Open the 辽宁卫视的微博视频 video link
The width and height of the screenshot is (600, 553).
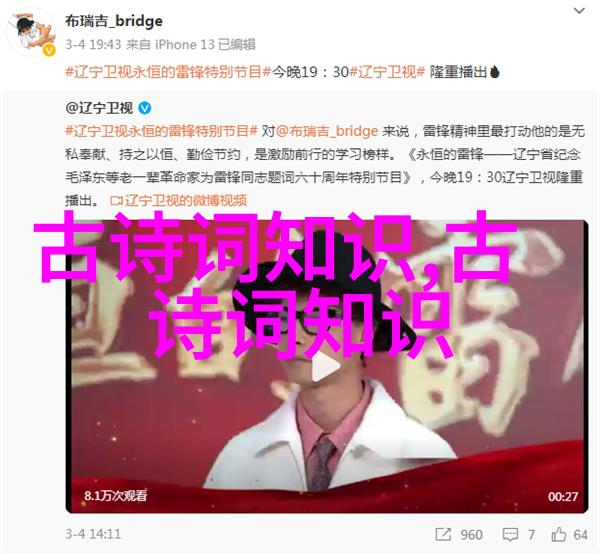[x=186, y=200]
